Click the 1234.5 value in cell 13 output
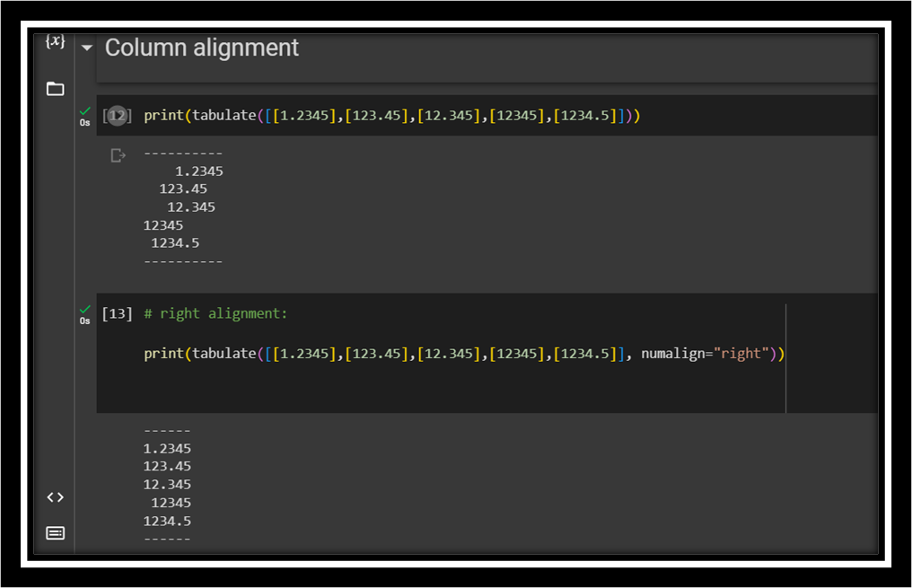Screen dimensions: 912x588 pyautogui.click(x=167, y=521)
